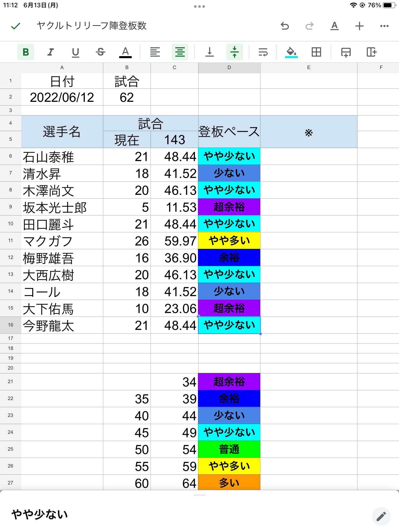
Task: Toggle strikethrough formatting
Action: pos(101,52)
